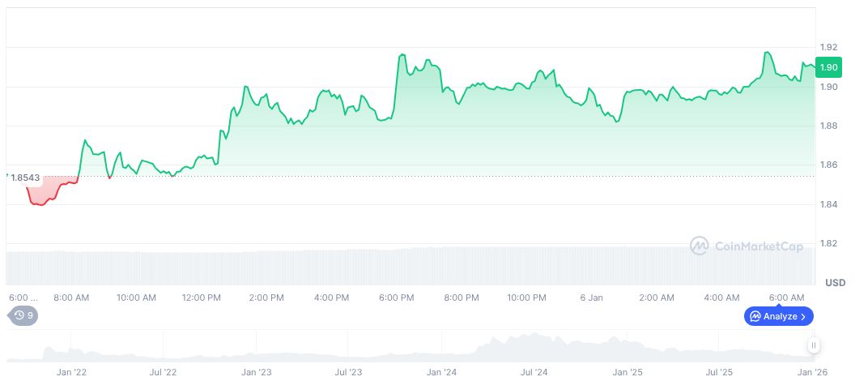Click the USD currency label
Screen dimensions: 868x381
(x=835, y=283)
